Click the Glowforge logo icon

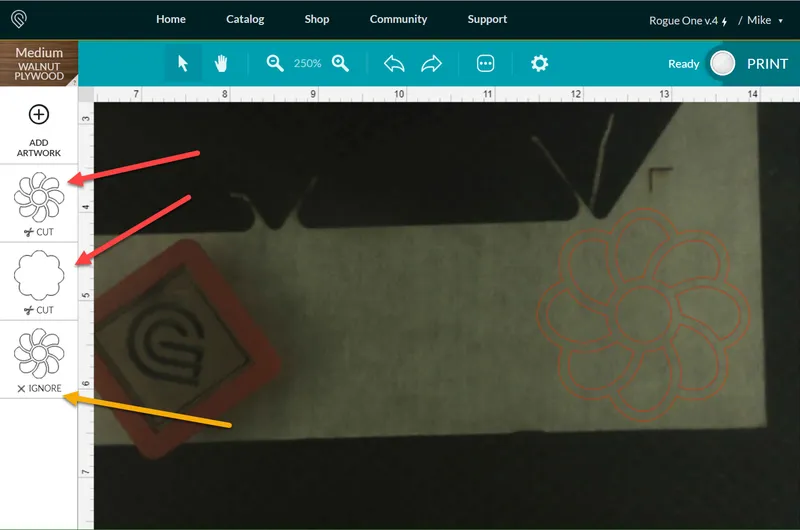click(x=20, y=20)
